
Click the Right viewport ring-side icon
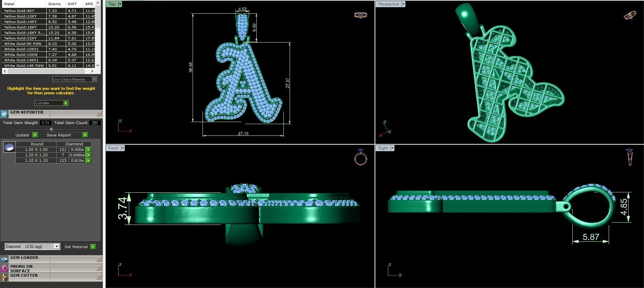point(630,157)
